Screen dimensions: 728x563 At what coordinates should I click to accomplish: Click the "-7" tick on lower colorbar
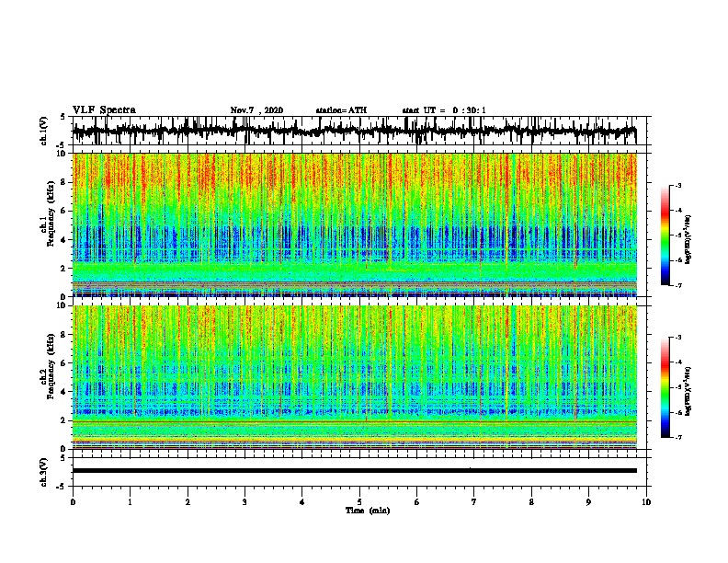[x=677, y=438]
